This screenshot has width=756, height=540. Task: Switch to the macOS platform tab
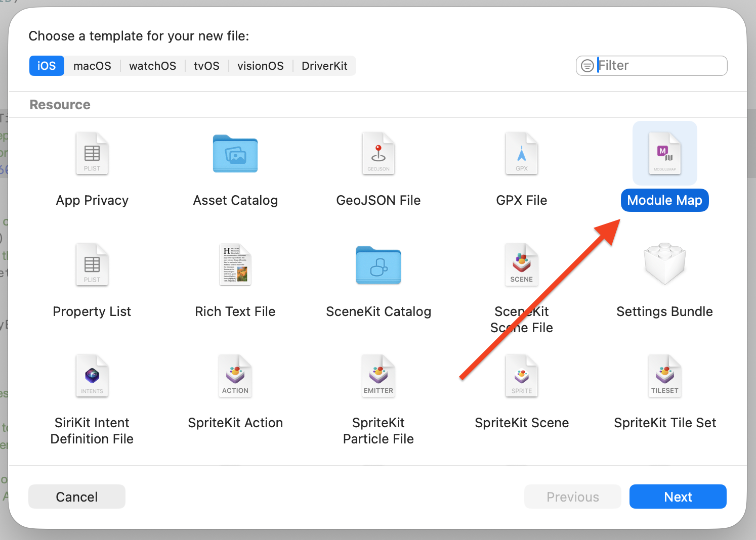click(92, 66)
